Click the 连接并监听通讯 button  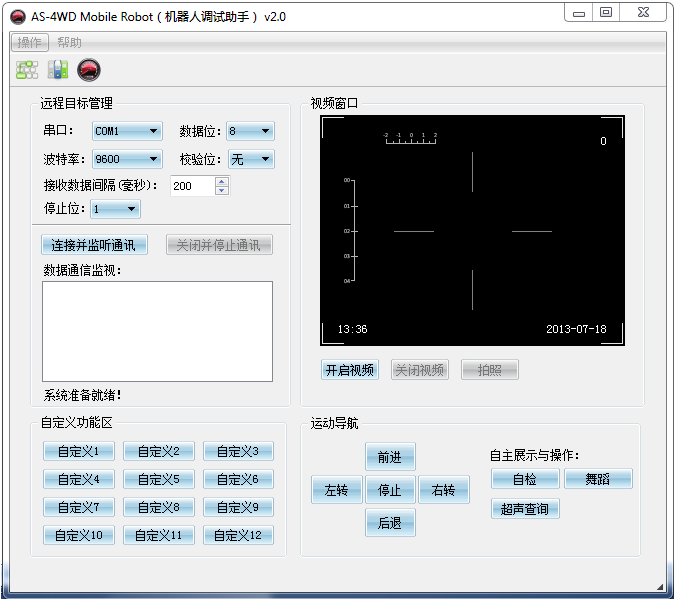(x=93, y=245)
